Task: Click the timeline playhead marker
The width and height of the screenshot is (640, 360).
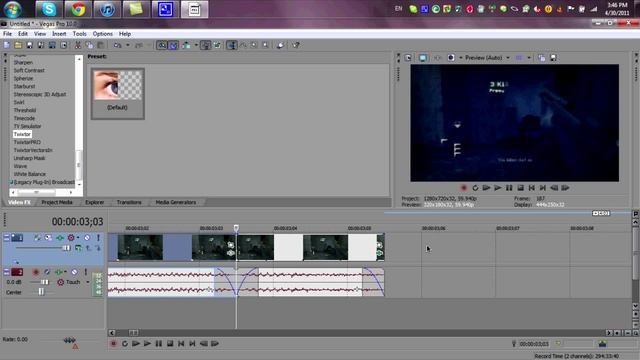Action: (x=236, y=228)
